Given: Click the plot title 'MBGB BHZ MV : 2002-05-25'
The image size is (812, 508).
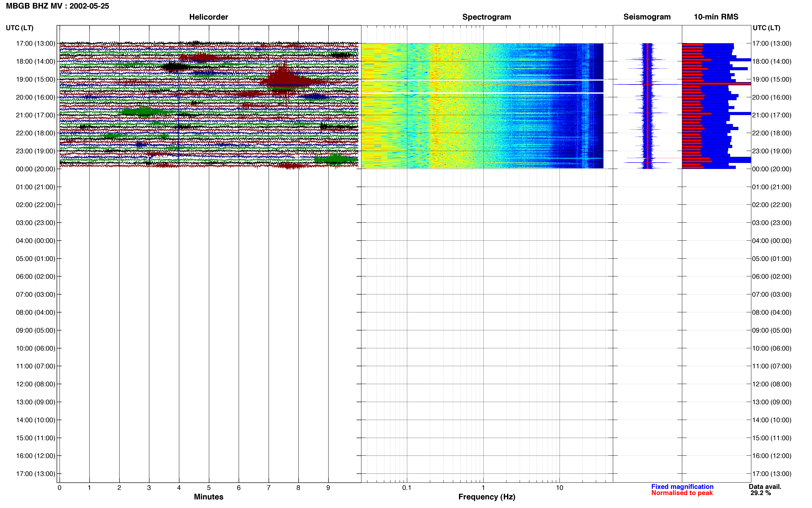Looking at the screenshot, I should point(57,6).
